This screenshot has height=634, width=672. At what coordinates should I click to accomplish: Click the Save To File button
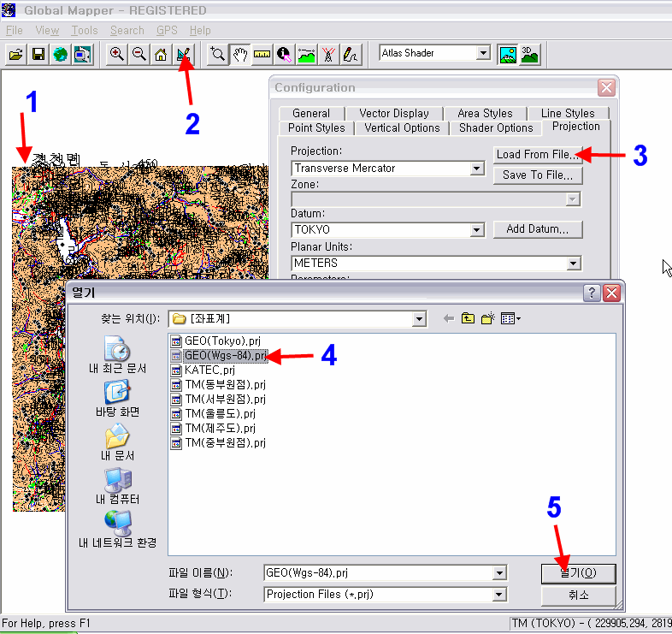(538, 175)
